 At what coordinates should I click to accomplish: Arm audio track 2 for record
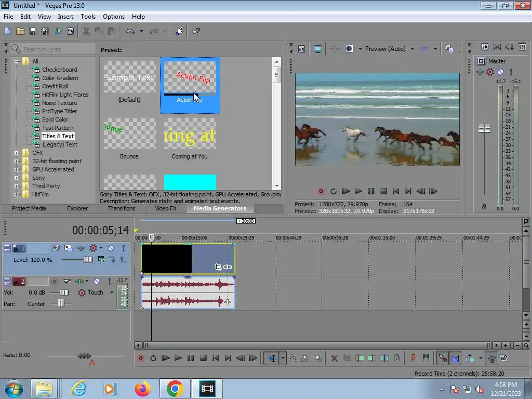54,281
